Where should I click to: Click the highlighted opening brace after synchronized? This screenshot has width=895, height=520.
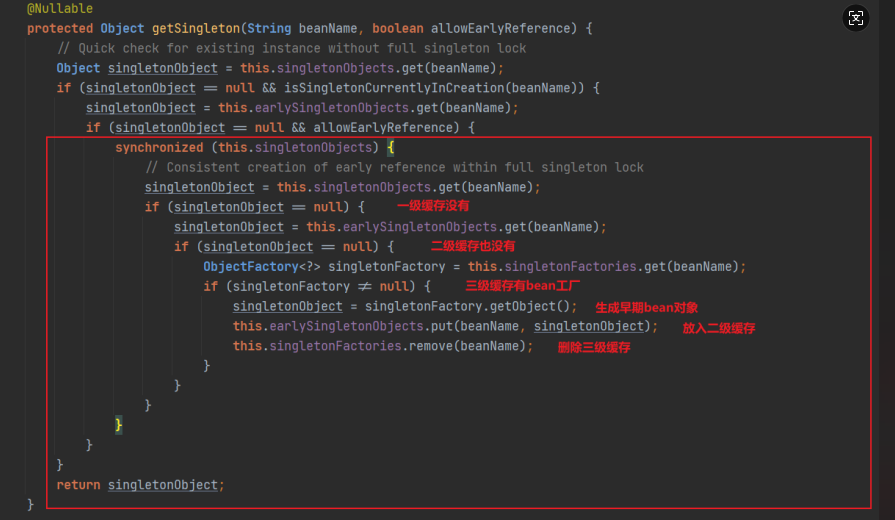click(x=391, y=147)
